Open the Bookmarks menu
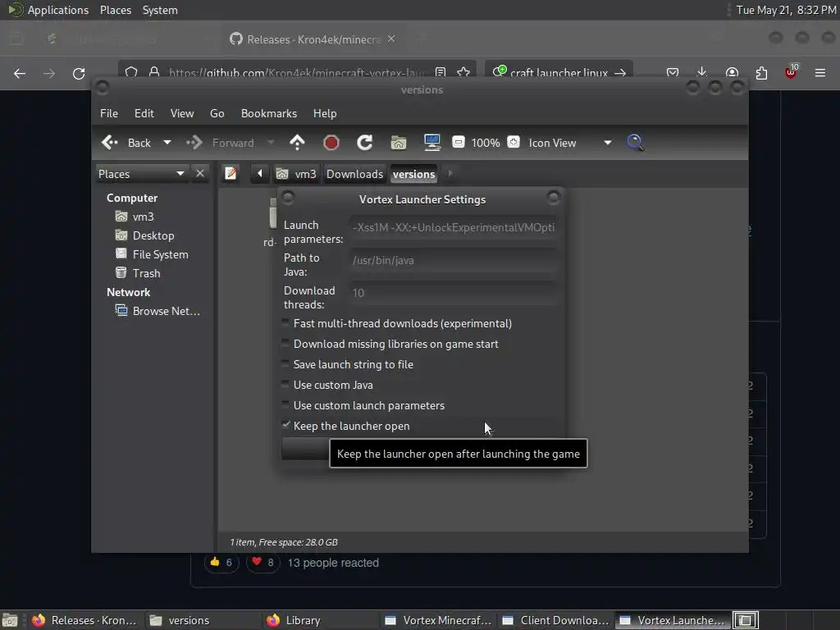The image size is (840, 630). click(x=269, y=113)
